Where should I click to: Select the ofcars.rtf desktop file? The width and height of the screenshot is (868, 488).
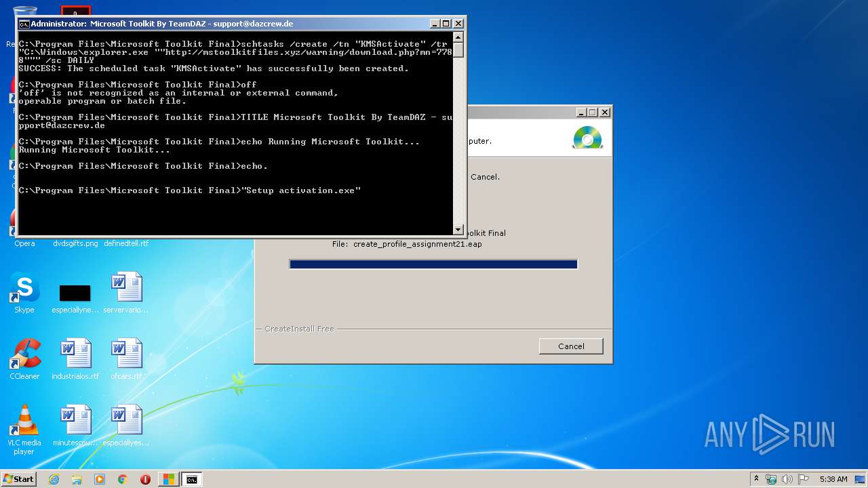pos(126,359)
